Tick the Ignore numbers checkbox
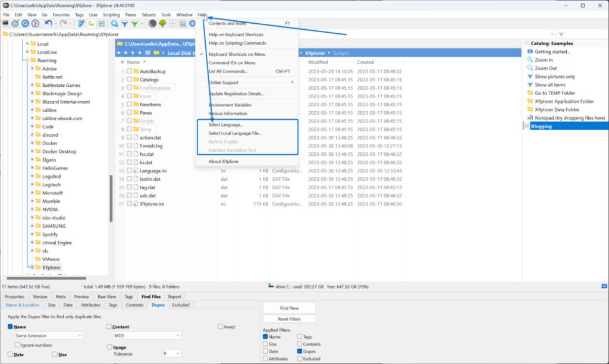This screenshot has width=609, height=364. click(17, 345)
